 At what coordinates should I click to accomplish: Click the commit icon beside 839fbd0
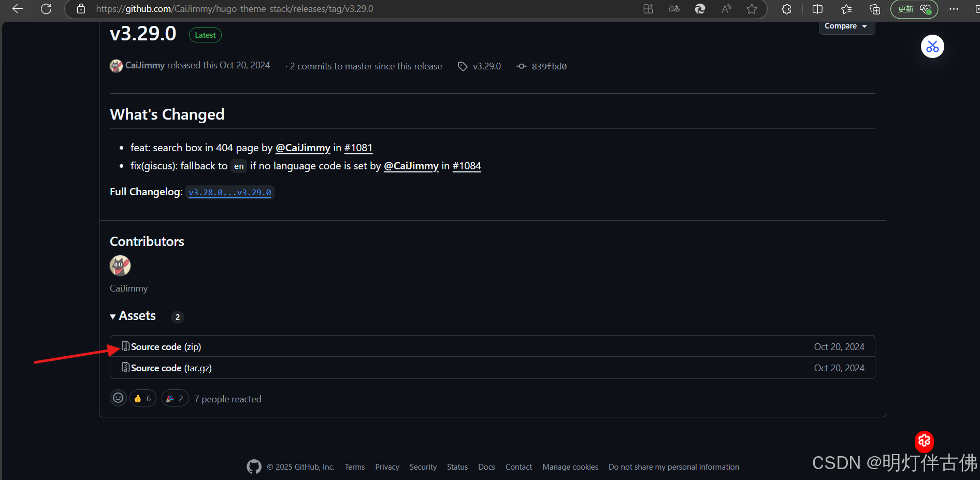[x=522, y=66]
